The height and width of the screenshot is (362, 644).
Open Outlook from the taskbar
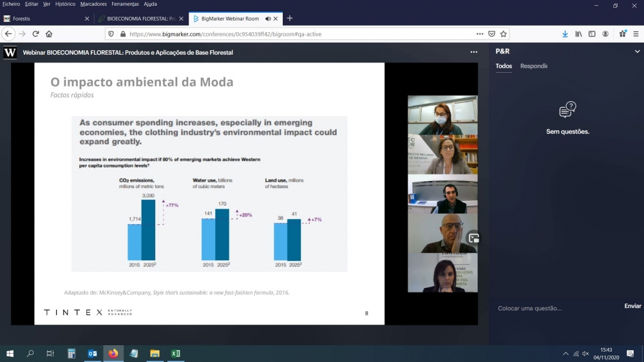pos(92,354)
